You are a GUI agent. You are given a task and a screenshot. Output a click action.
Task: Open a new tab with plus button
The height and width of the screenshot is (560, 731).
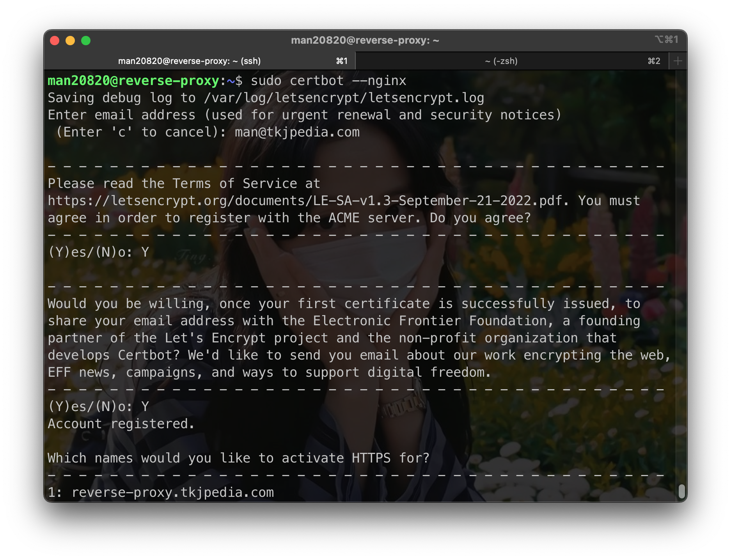[x=678, y=61]
